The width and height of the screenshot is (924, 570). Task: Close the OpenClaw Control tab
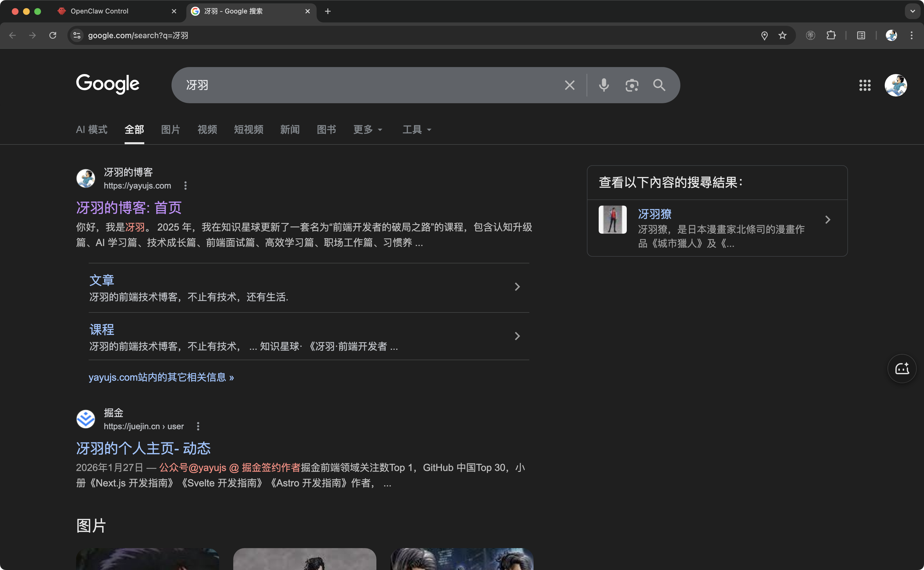tap(174, 11)
